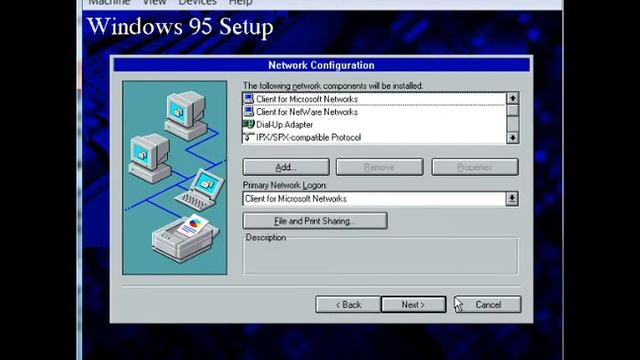
Task: Click the Dial-Up Adapter icon
Action: click(248, 124)
